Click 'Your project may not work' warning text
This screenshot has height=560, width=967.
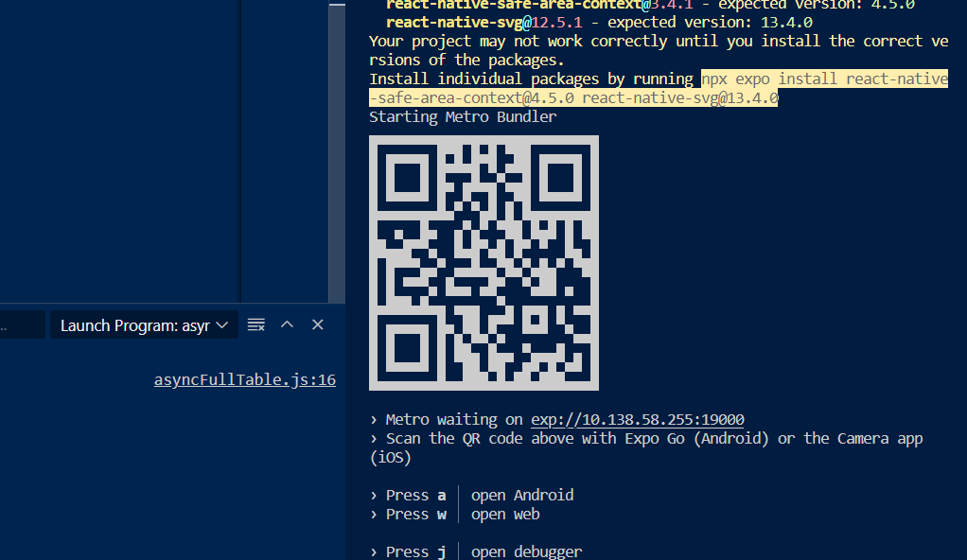point(659,50)
